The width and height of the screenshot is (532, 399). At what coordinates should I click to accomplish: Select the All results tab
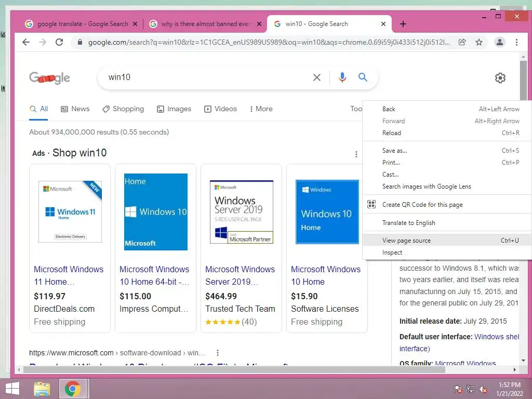pyautogui.click(x=38, y=109)
